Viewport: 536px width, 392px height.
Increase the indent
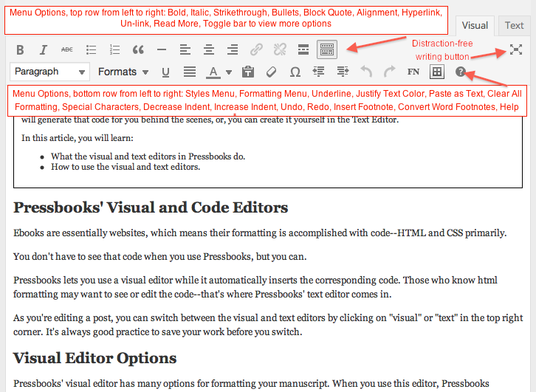(343, 72)
